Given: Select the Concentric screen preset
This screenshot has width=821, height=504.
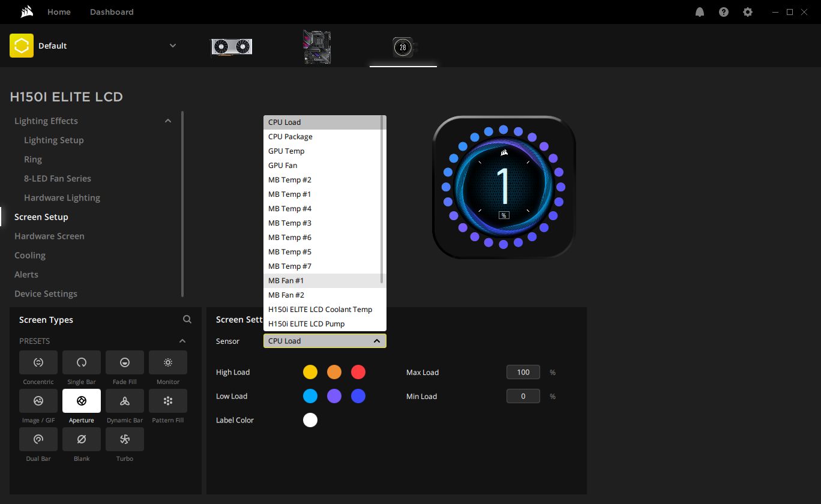Looking at the screenshot, I should point(38,362).
